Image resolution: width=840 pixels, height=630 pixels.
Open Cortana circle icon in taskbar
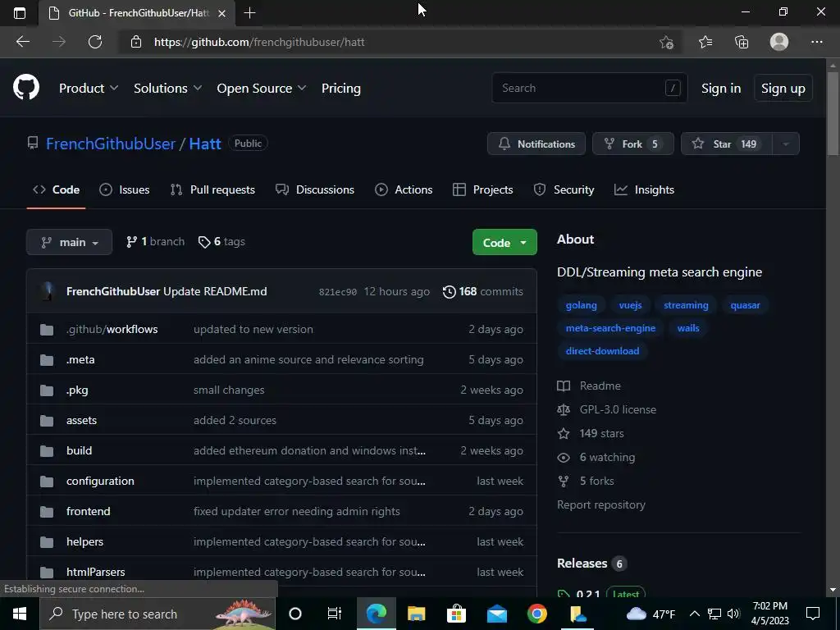295,614
